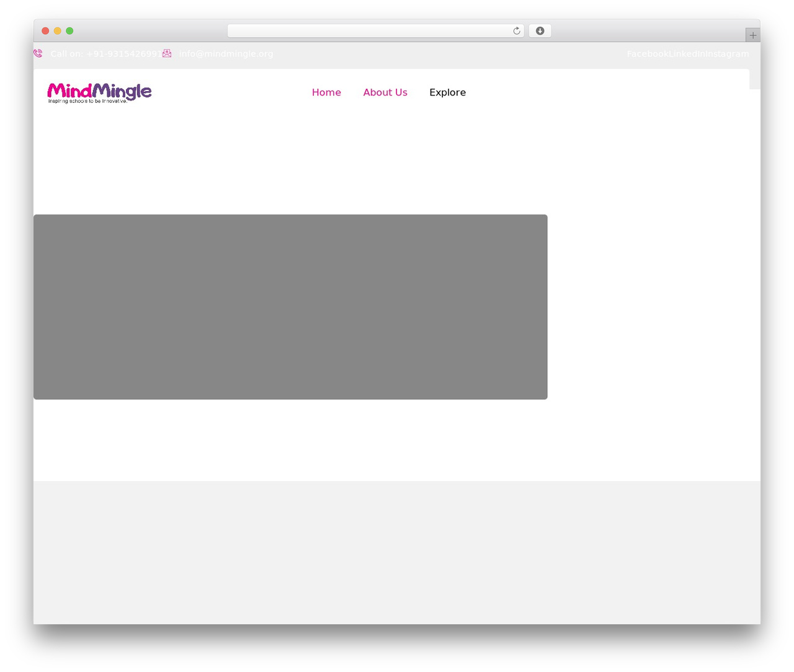Click email info@mindmingle.org

(x=226, y=54)
